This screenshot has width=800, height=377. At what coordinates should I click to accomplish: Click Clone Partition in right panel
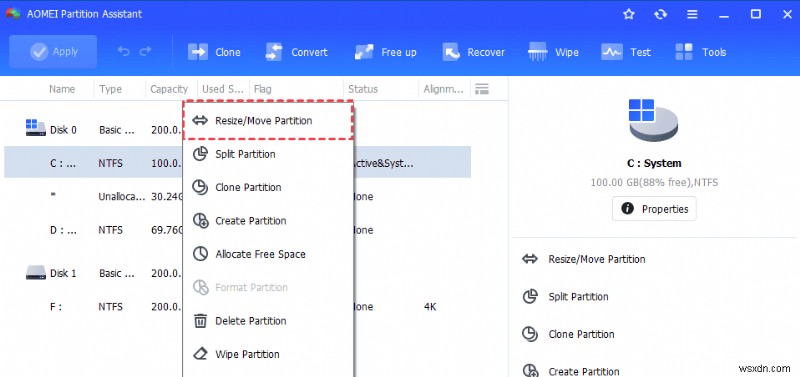(581, 335)
